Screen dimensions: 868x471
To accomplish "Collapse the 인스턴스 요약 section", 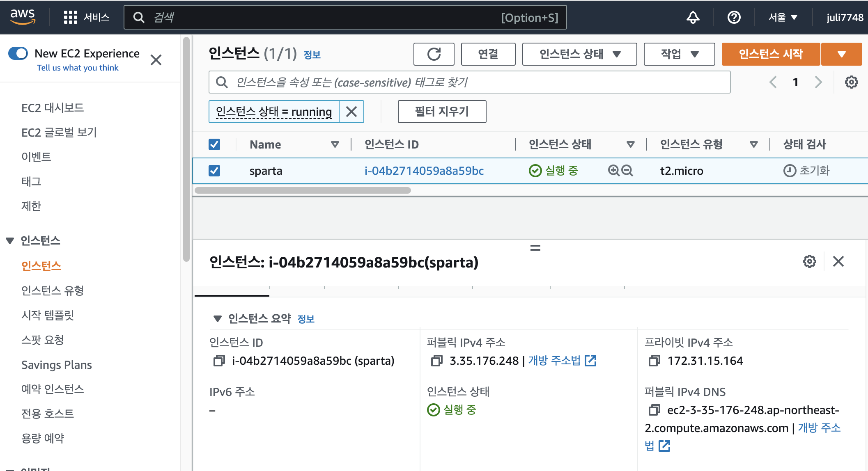I will (x=218, y=319).
